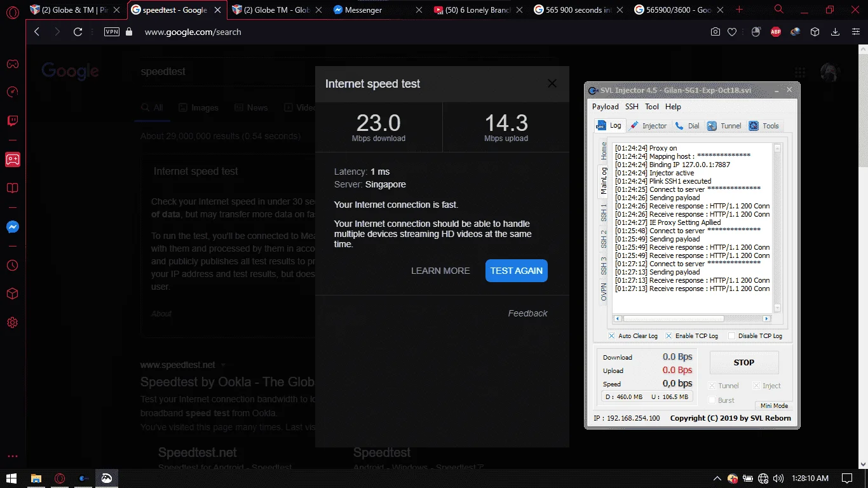Viewport: 868px width, 488px height.
Task: Switch to Messenger tab
Action: [377, 10]
